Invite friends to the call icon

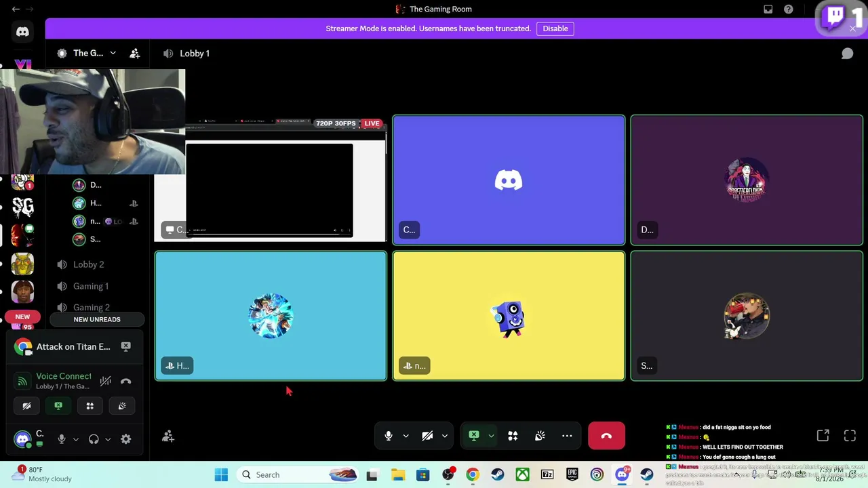tap(168, 436)
